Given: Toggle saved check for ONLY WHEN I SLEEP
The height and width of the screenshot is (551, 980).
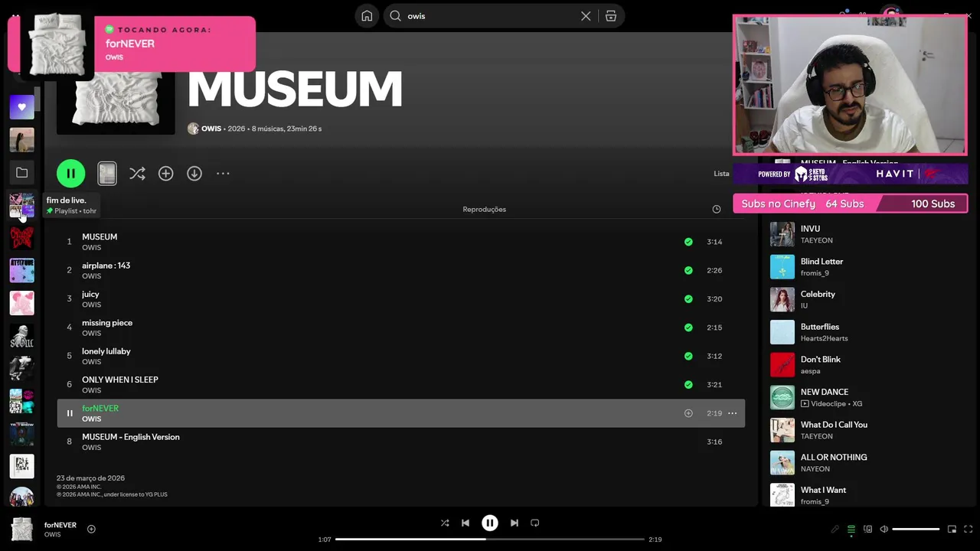Looking at the screenshot, I should click(688, 385).
